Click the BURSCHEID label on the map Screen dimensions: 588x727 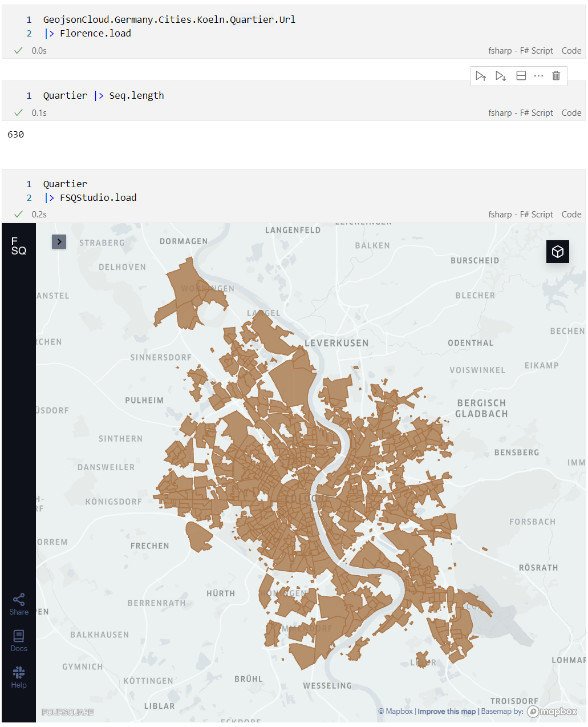click(475, 261)
